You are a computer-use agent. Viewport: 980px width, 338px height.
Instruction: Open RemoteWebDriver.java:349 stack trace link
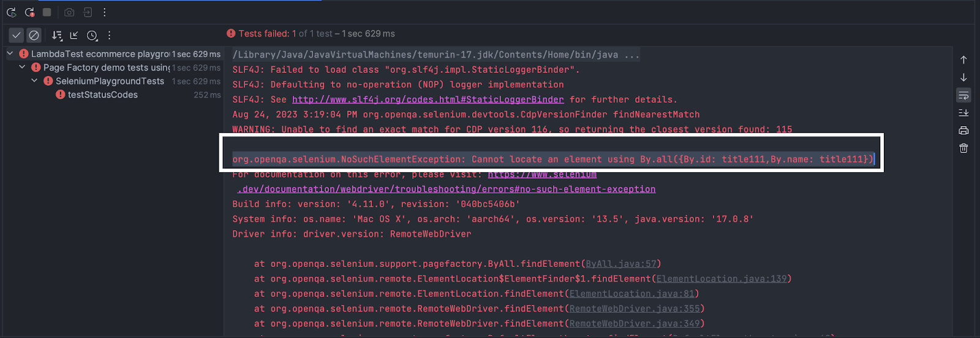coord(635,323)
